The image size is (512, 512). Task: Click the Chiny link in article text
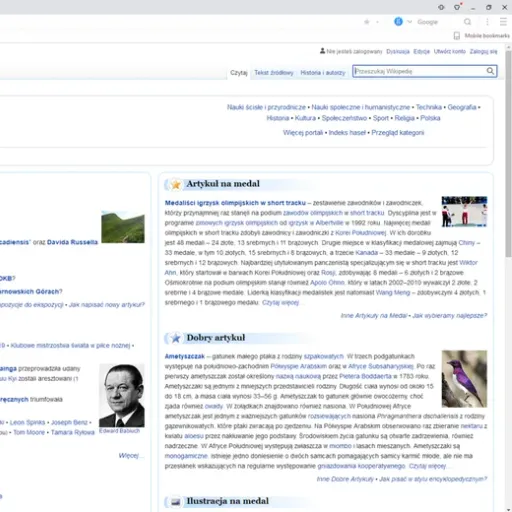click(467, 243)
